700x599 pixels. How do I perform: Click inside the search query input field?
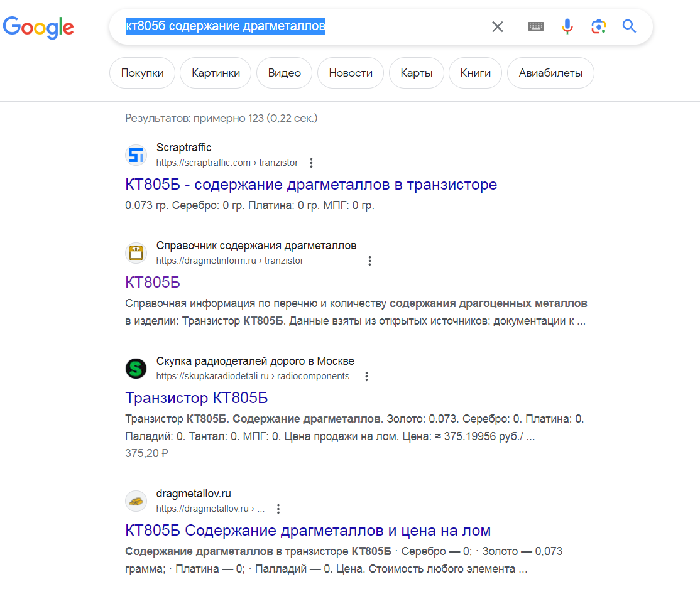click(x=283, y=26)
